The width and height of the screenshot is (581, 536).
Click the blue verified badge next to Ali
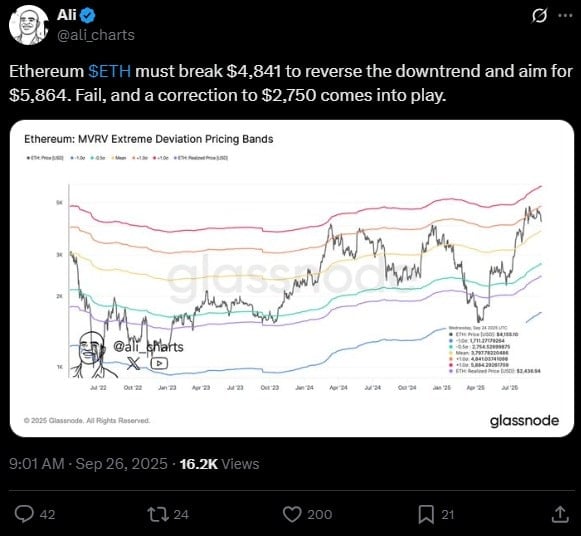[x=89, y=16]
